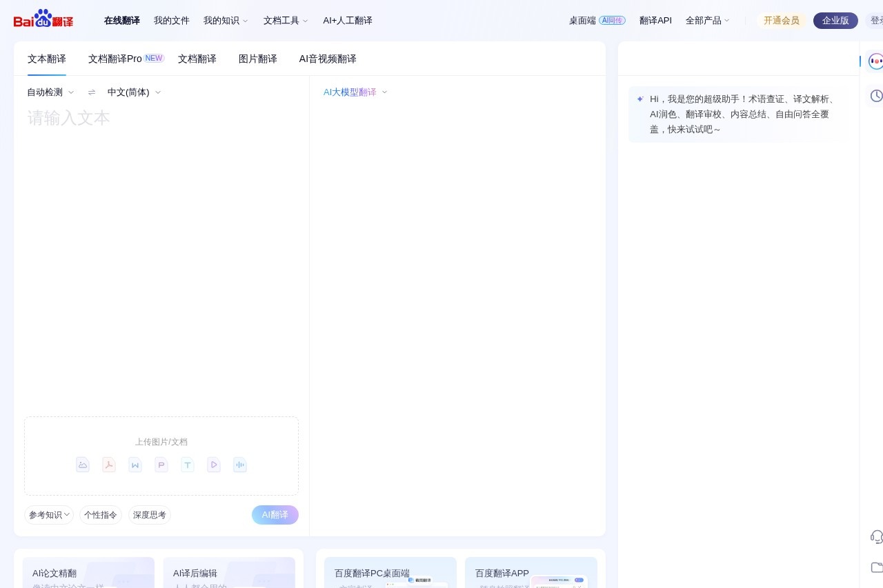Open 我的文件 in top navigation
The image size is (883, 588).
(x=172, y=21)
